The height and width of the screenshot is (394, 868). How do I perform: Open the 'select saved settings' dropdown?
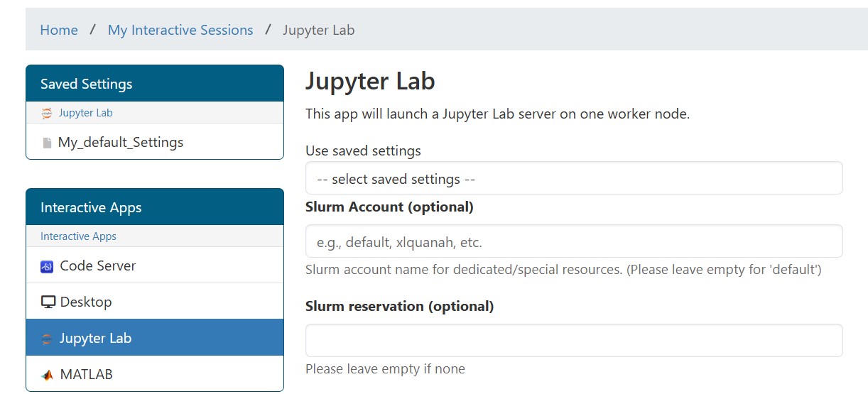(x=573, y=179)
